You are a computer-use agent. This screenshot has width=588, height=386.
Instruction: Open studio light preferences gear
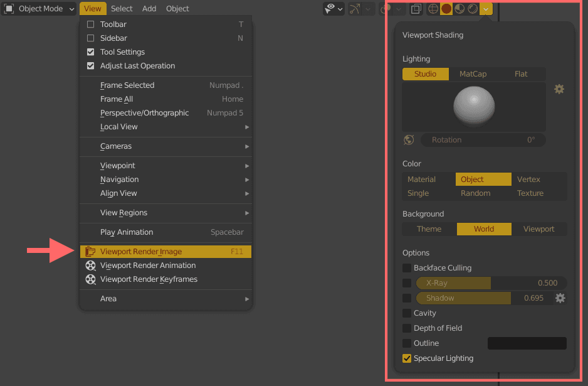559,89
